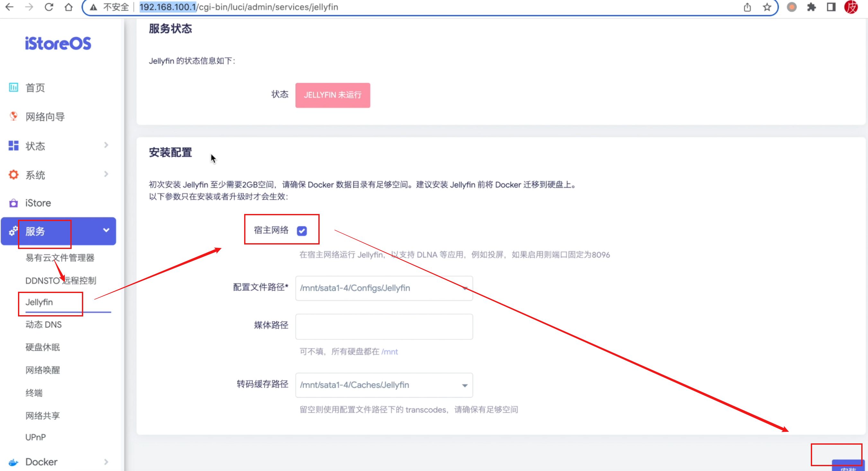Open the red profile avatar
868x471 pixels.
851,7
